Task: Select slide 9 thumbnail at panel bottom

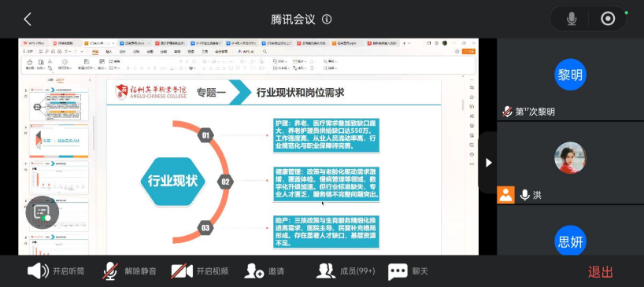Action: tap(58, 245)
